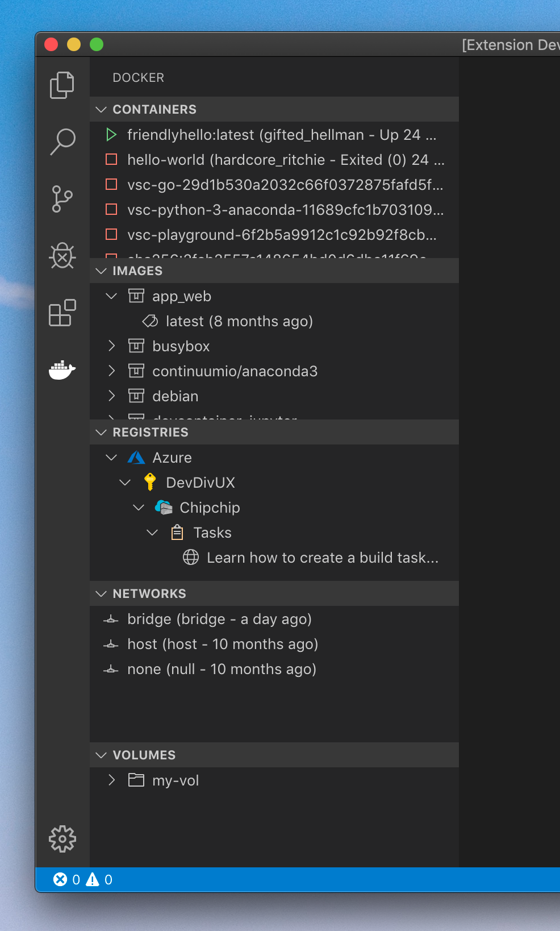Click the warnings triangle in status bar
560x931 pixels.
click(92, 879)
